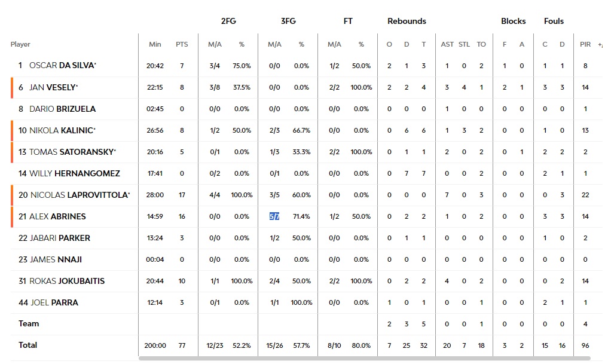Sort by the PTS column header
Screen dimensions: 608x364
(x=182, y=44)
